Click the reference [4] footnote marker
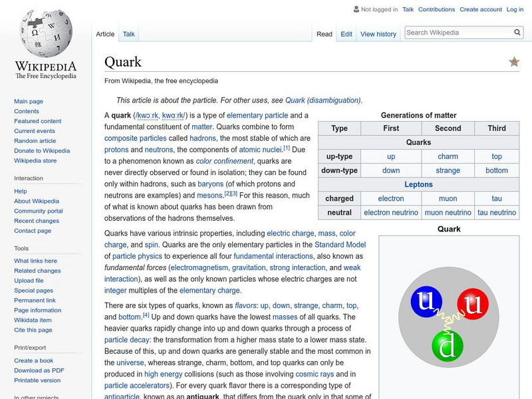Viewport: 532px width, 399px height. (146, 315)
